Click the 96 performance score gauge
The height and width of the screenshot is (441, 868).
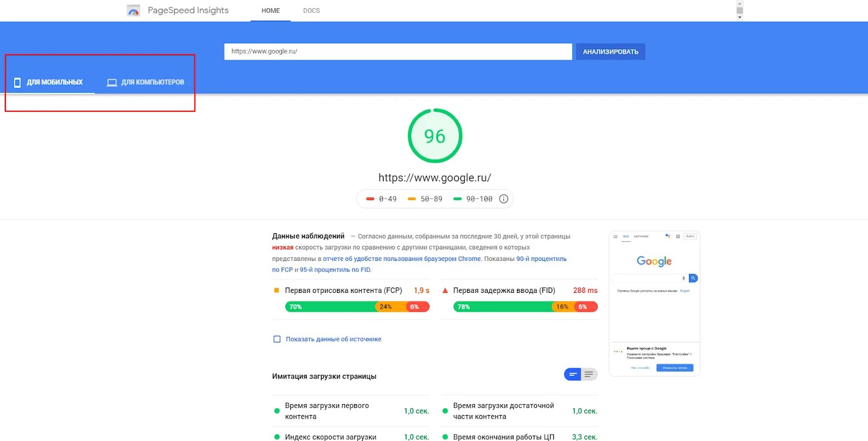click(x=435, y=136)
